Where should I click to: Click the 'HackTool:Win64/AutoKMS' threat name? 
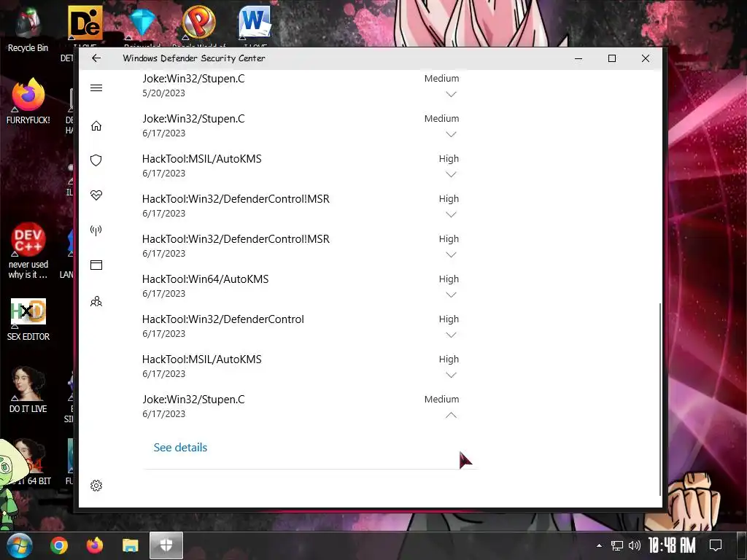(205, 279)
